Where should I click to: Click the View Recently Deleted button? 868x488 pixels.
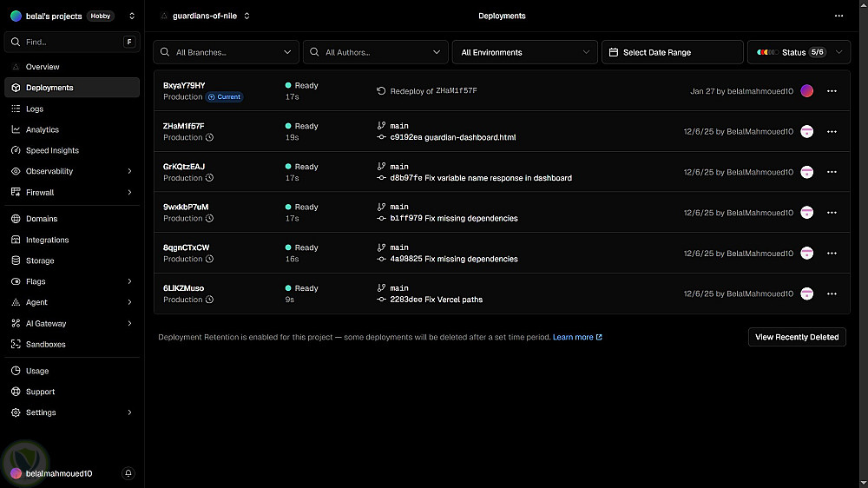click(796, 337)
